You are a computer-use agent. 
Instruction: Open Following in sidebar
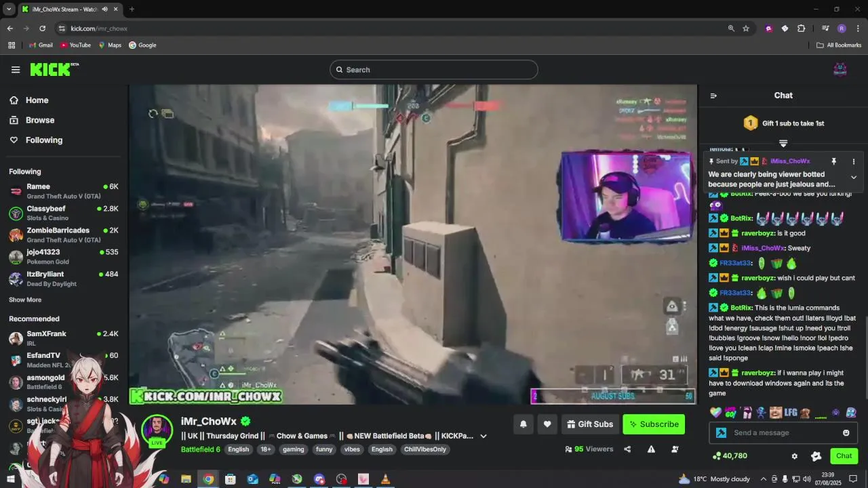click(x=44, y=140)
